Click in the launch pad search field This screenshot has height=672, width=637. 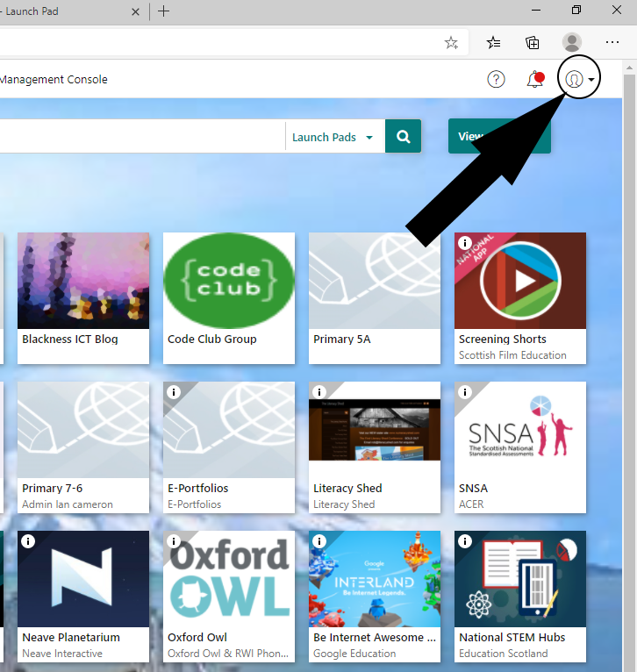pyautogui.click(x=141, y=136)
